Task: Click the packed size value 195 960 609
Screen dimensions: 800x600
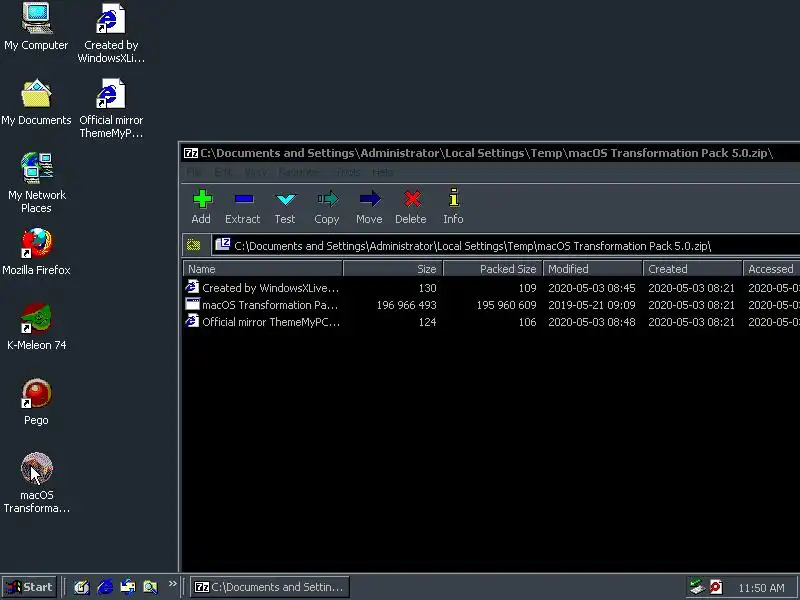Action: coord(507,305)
